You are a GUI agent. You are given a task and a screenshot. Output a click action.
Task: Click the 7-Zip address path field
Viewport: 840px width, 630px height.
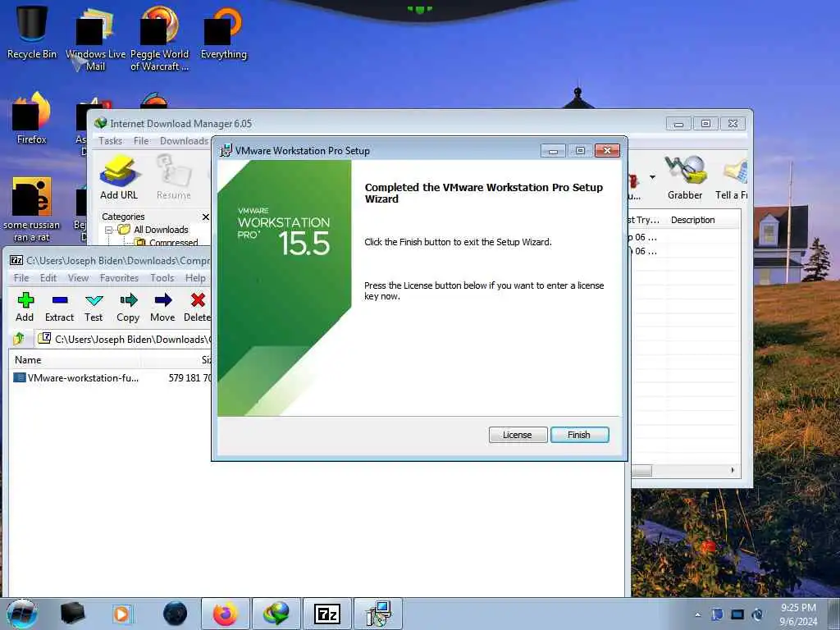[123, 339]
